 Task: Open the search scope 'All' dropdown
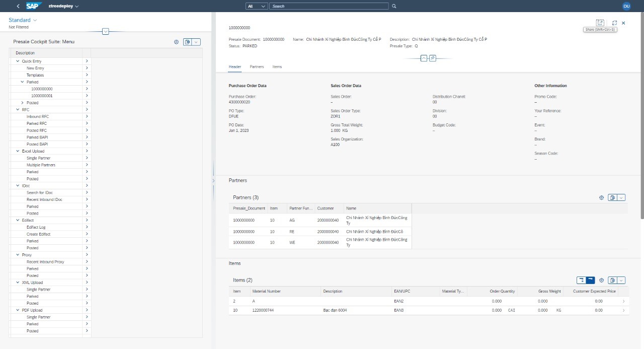(257, 6)
